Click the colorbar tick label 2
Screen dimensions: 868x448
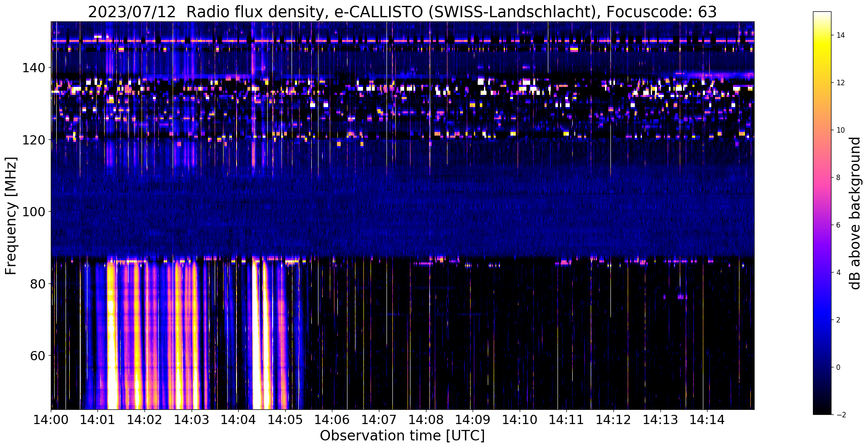click(839, 320)
